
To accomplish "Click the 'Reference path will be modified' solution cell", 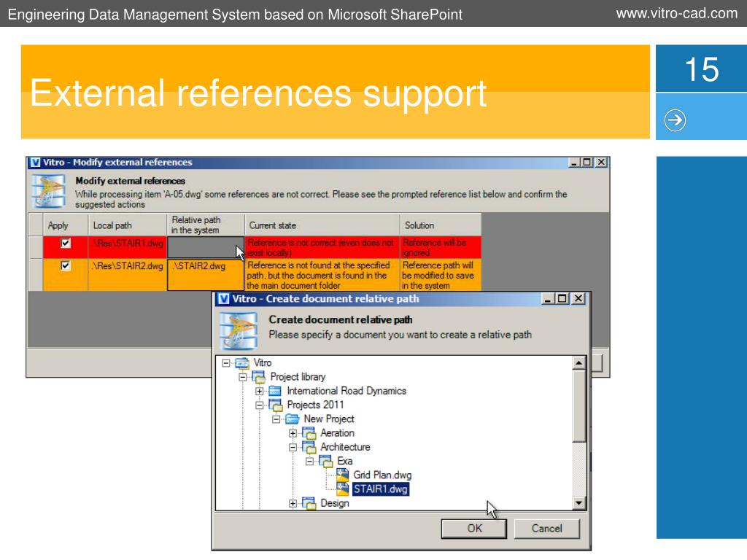I will [x=441, y=275].
